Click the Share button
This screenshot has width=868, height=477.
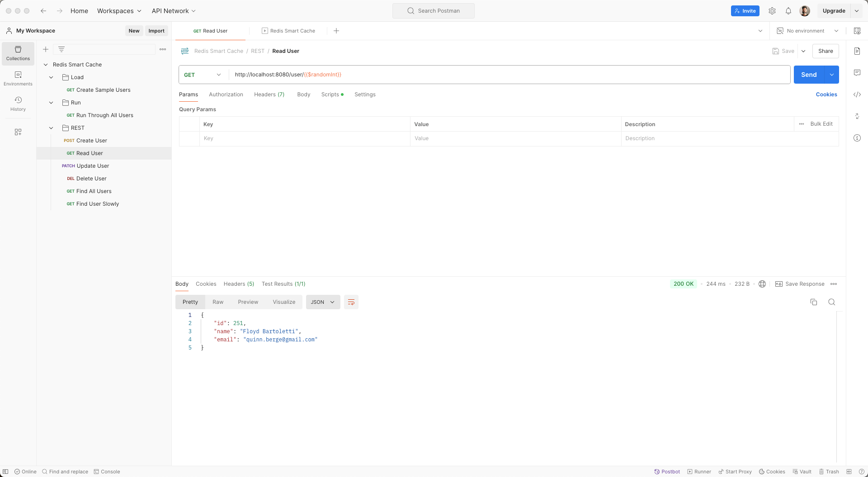[826, 51]
